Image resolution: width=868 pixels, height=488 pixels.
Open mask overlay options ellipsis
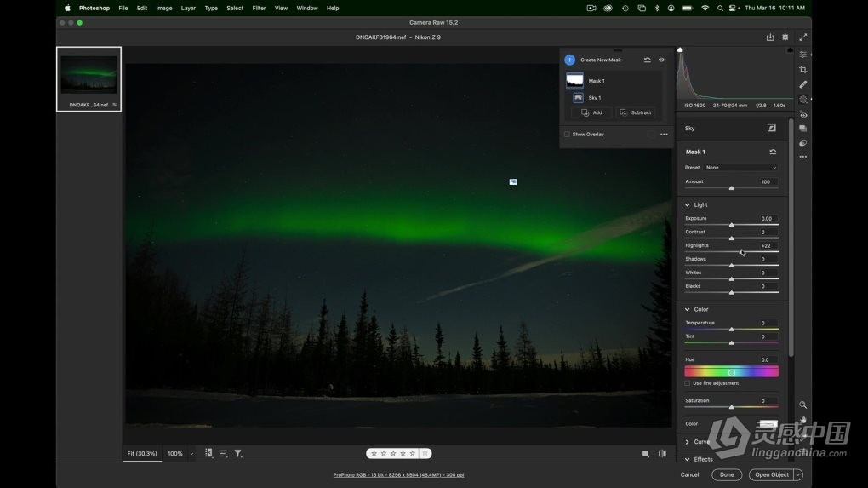[x=664, y=134]
